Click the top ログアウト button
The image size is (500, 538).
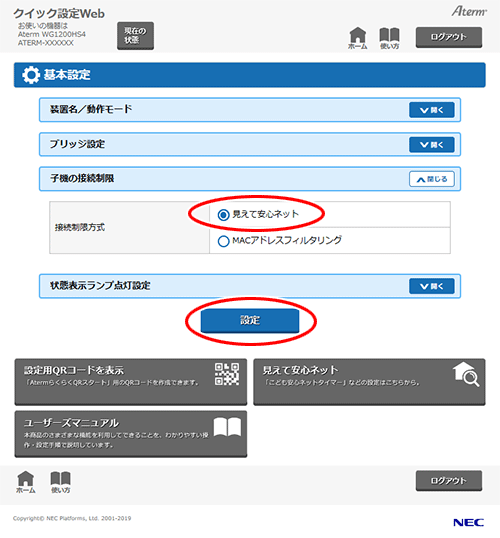(x=449, y=37)
